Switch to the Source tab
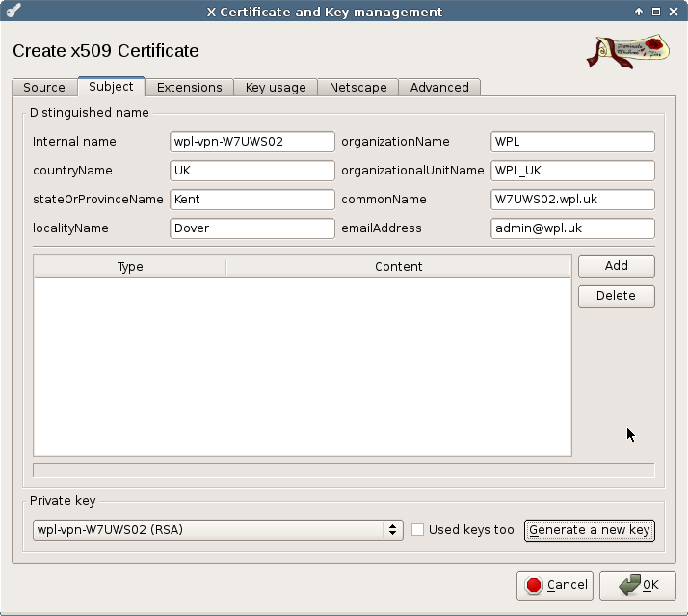Image resolution: width=688 pixels, height=616 pixels. pyautogui.click(x=44, y=88)
